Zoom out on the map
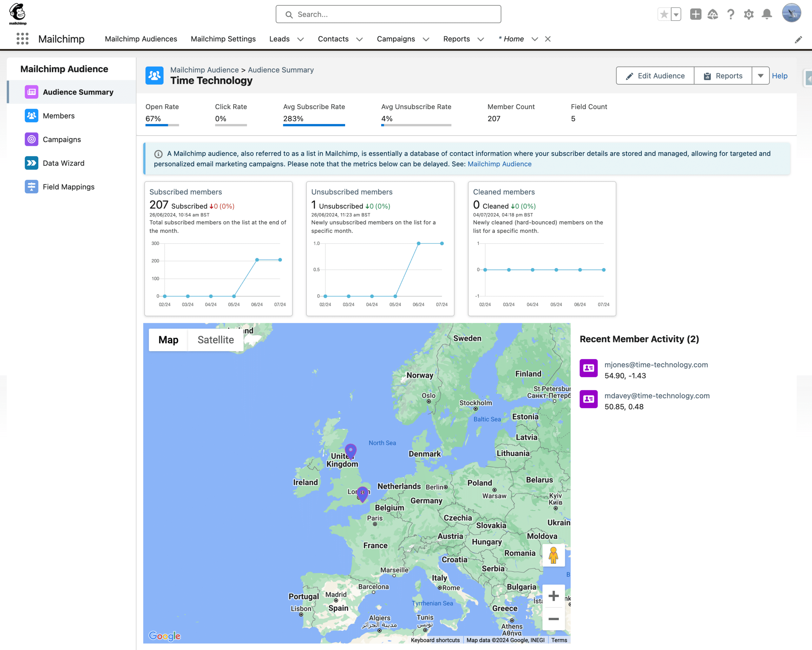812x650 pixels. (x=553, y=619)
